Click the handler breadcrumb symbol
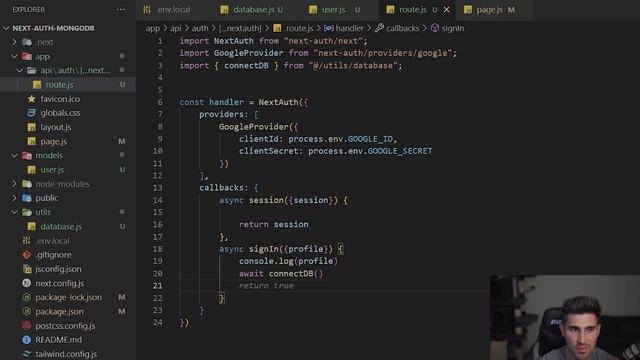This screenshot has height=360, width=640. (x=349, y=28)
